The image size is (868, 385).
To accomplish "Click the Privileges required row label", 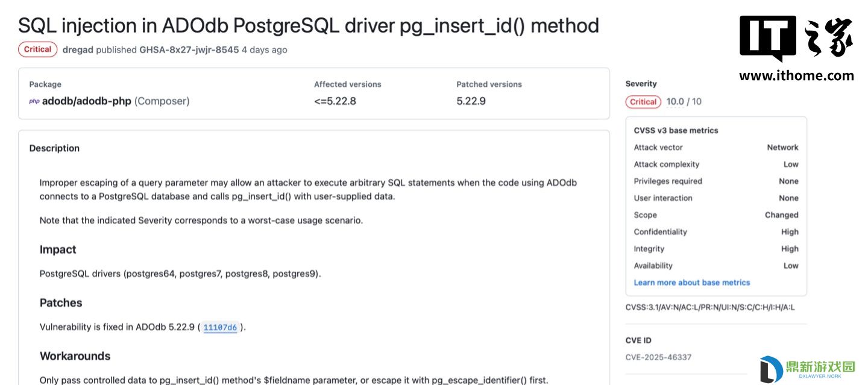I will [x=668, y=181].
